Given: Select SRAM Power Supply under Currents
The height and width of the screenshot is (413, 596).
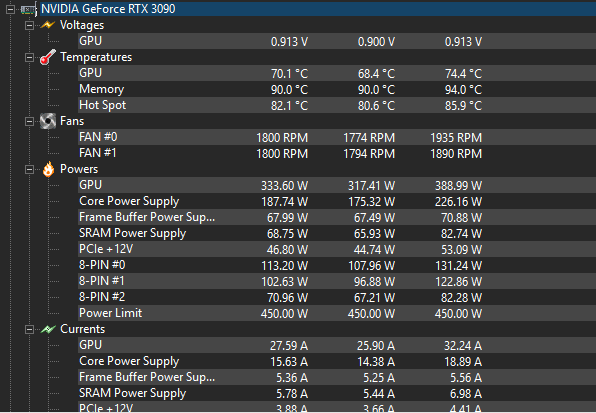Looking at the screenshot, I should (x=337, y=393).
